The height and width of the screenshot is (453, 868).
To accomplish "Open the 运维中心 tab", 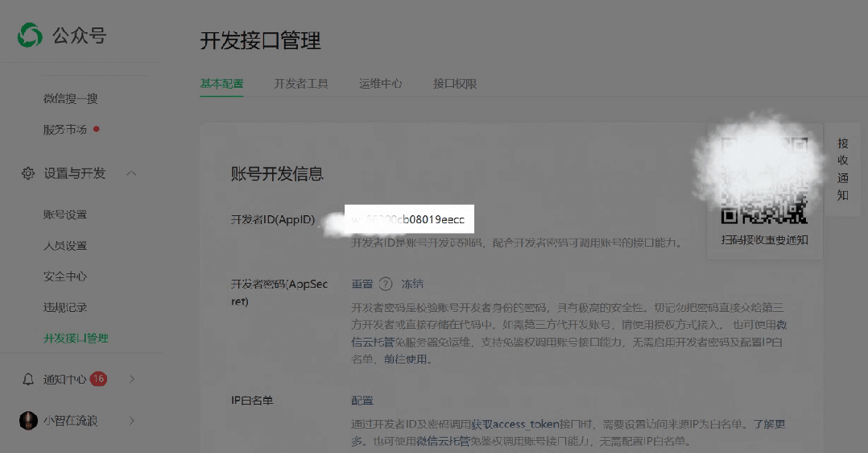I will (x=380, y=84).
